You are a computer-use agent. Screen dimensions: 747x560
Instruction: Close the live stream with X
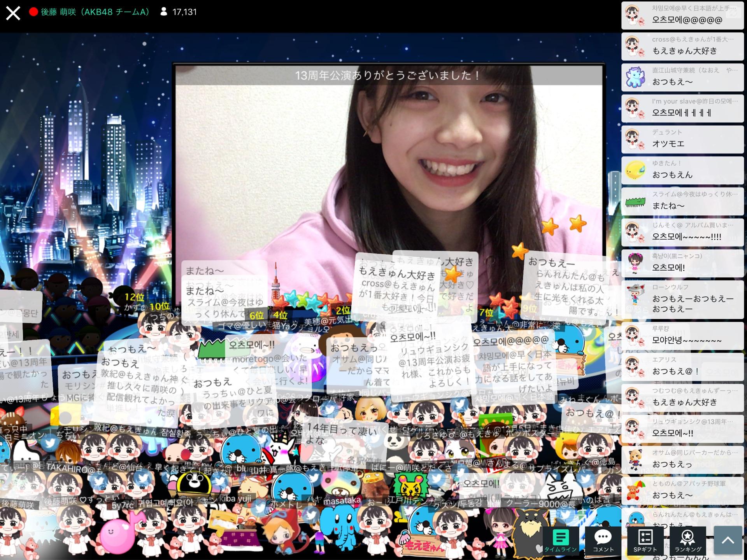[13, 13]
